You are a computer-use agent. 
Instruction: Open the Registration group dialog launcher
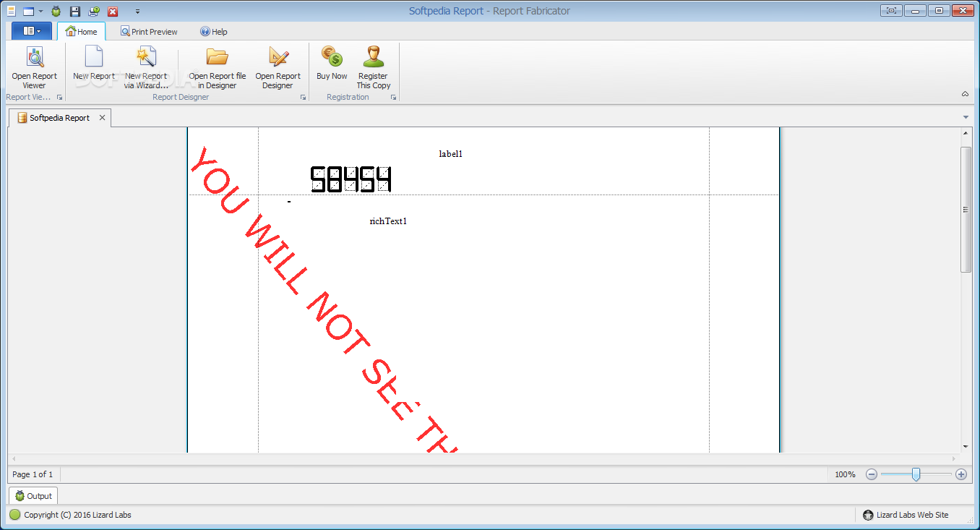pos(394,97)
